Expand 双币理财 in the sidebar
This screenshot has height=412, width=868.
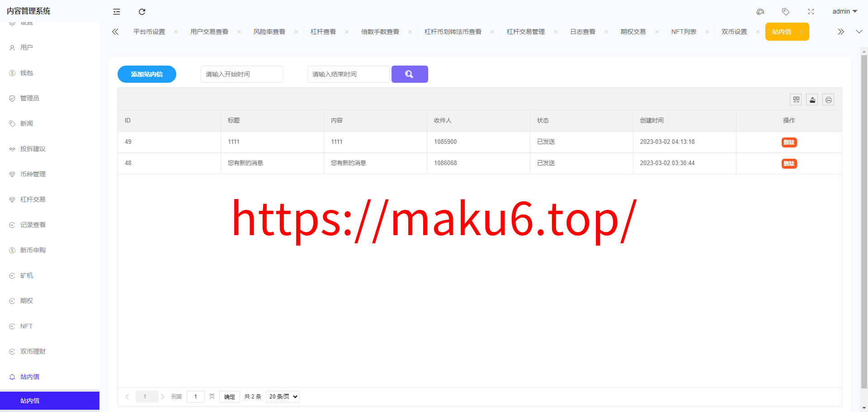[50, 351]
